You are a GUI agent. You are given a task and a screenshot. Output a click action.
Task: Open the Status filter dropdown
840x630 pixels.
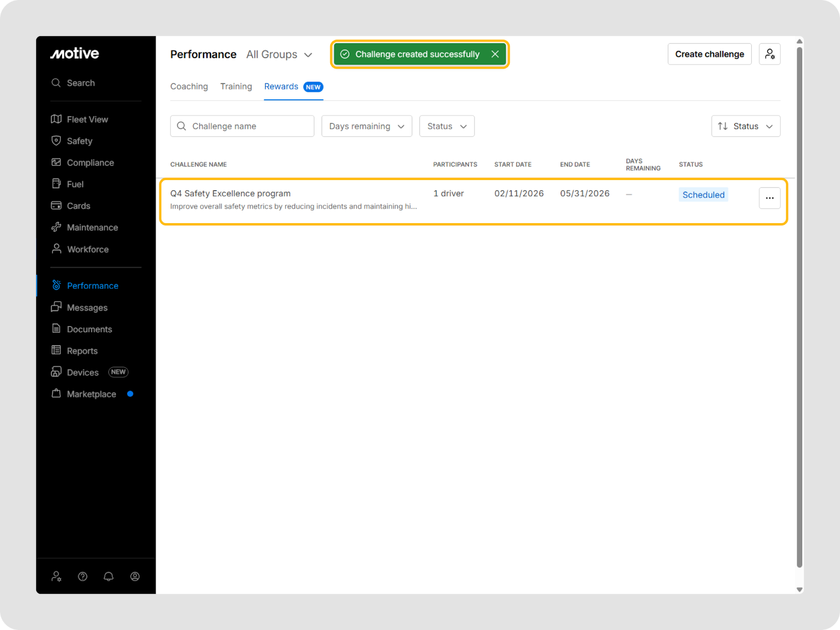click(447, 126)
